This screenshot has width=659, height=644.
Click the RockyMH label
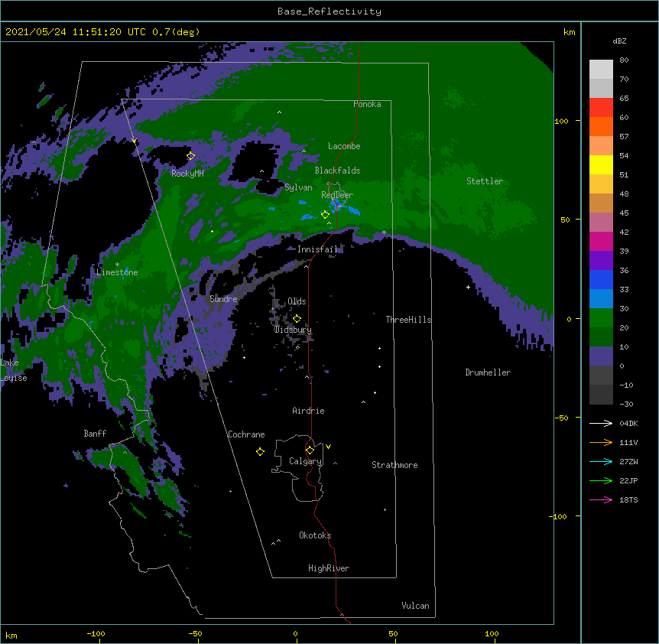pos(187,174)
